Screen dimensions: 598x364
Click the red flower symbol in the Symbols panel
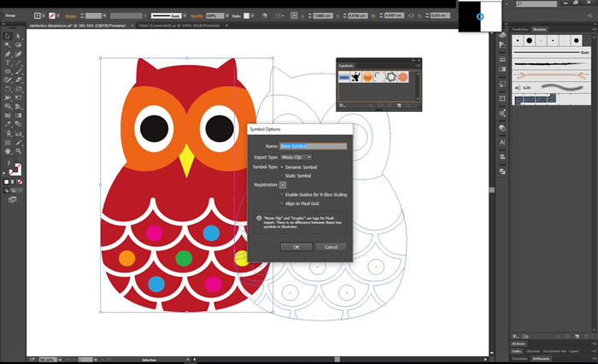pyautogui.click(x=401, y=78)
